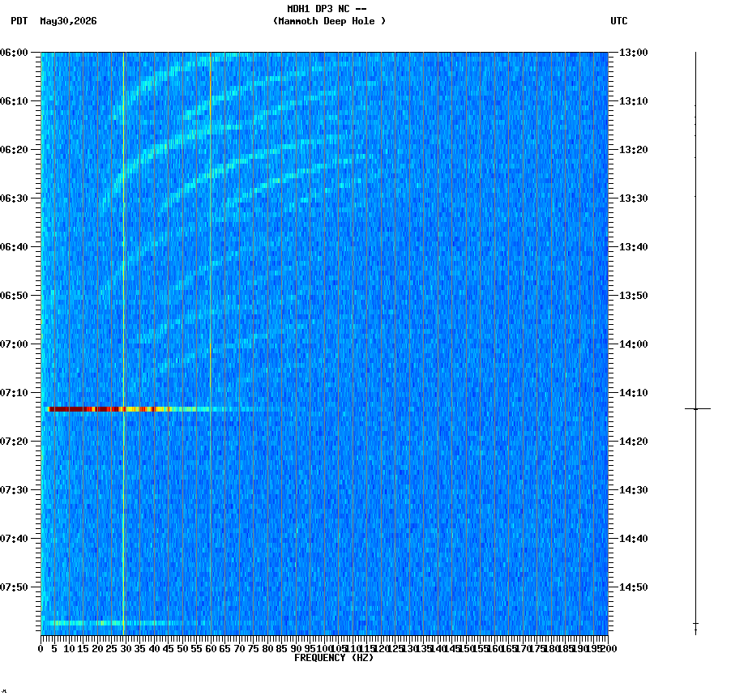Pick the 06:20 PDT time label
This screenshot has height=700, width=731.
[x=14, y=150]
